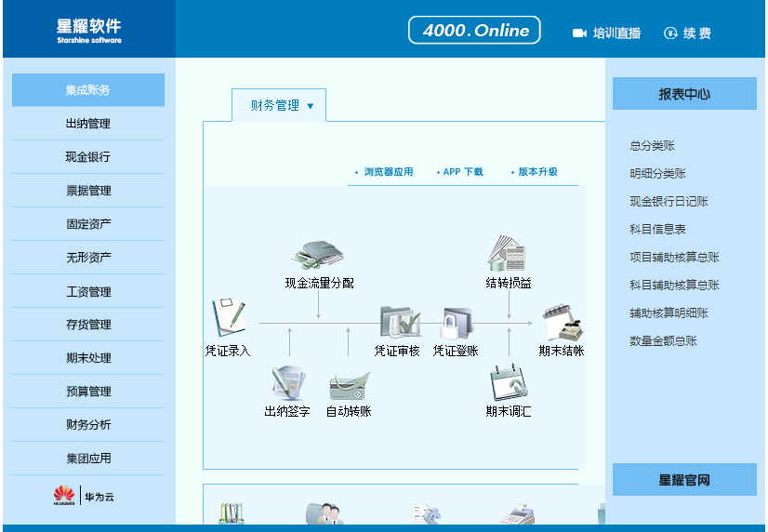Viewport: 768px width, 532px height.
Task: Open the 期末调汇 calendar icon
Action: [x=509, y=382]
